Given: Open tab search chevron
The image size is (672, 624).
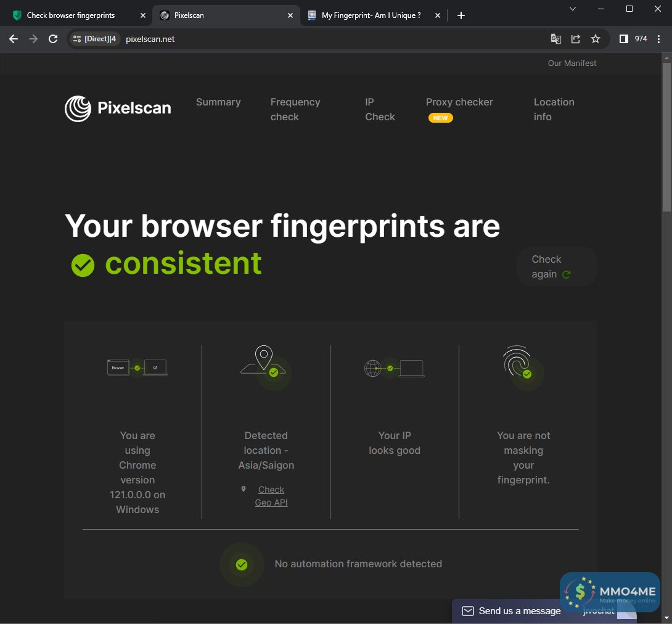Looking at the screenshot, I should (x=572, y=9).
